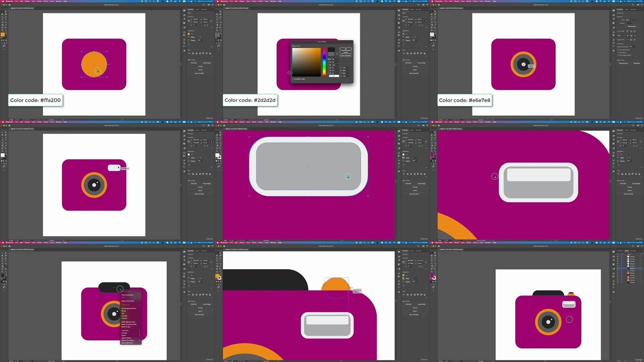Select the H radio button in Color Picker

pyautogui.click(x=328, y=59)
